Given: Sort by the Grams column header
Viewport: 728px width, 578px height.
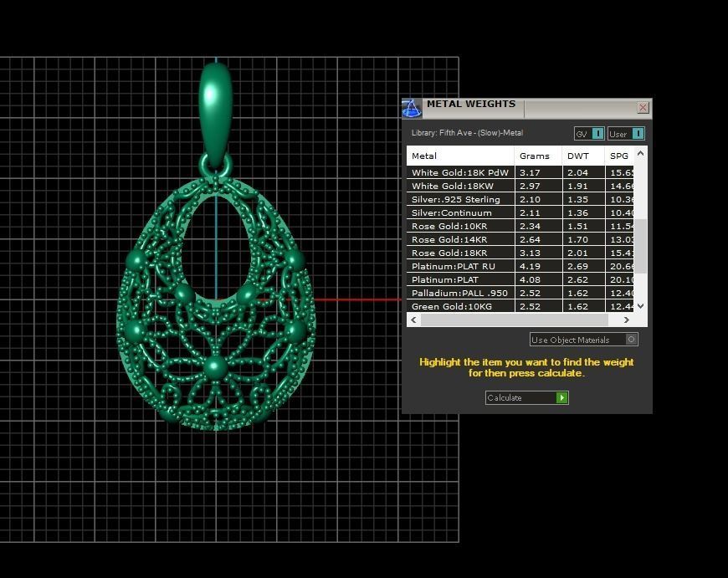Looking at the screenshot, I should pyautogui.click(x=538, y=156).
